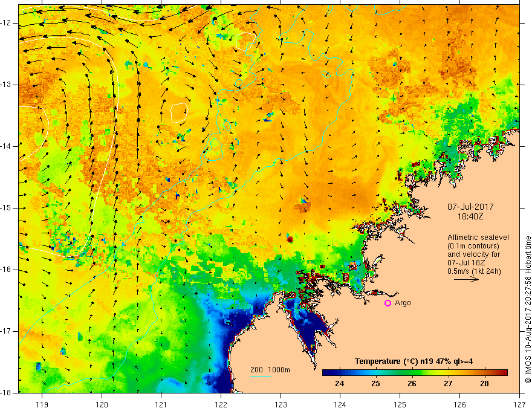The width and height of the screenshot is (532, 411).
Task: Click the 26 value on temperature scale
Action: [x=412, y=384]
